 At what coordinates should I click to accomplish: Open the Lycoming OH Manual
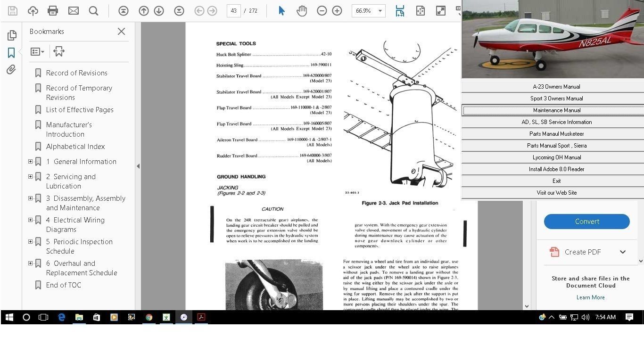pos(553,157)
